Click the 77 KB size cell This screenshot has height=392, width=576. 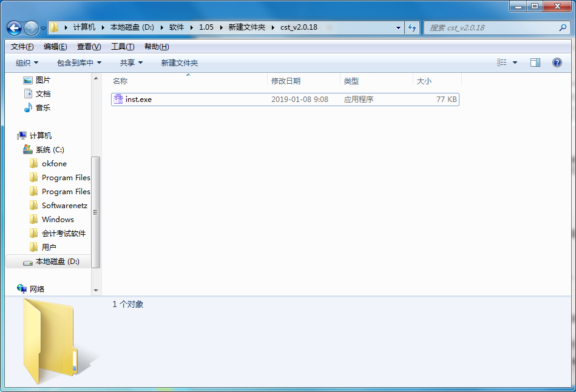446,100
